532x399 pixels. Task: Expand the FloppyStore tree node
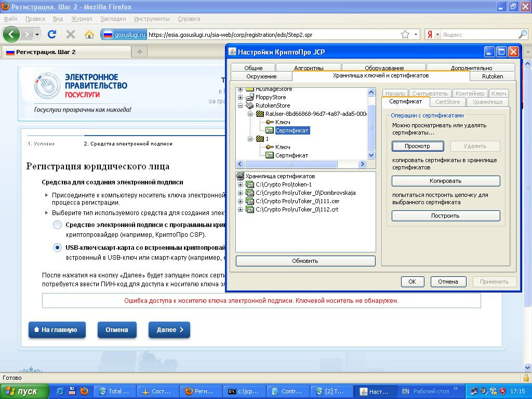click(241, 97)
